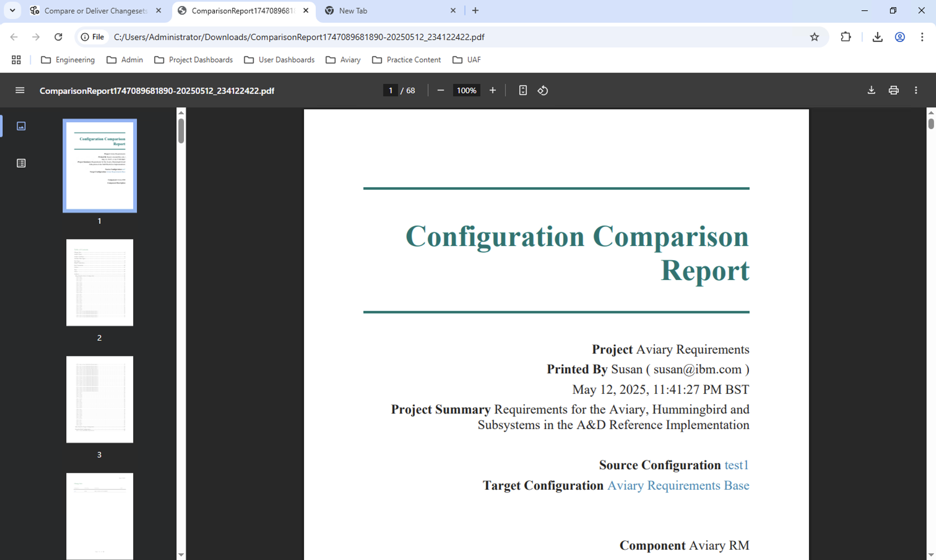Image resolution: width=936 pixels, height=560 pixels.
Task: Open the PDF viewer more actions menu
Action: (x=916, y=90)
